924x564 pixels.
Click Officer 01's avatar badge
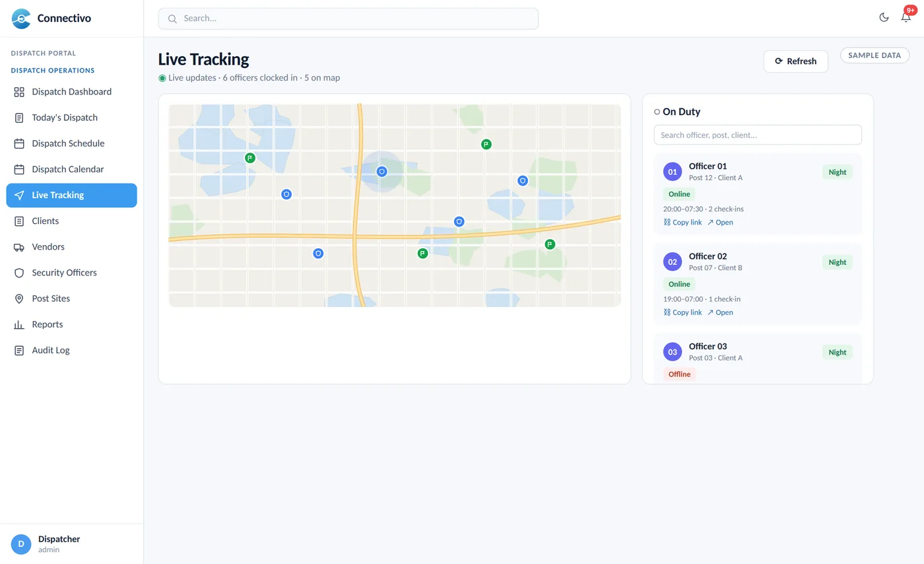point(673,172)
